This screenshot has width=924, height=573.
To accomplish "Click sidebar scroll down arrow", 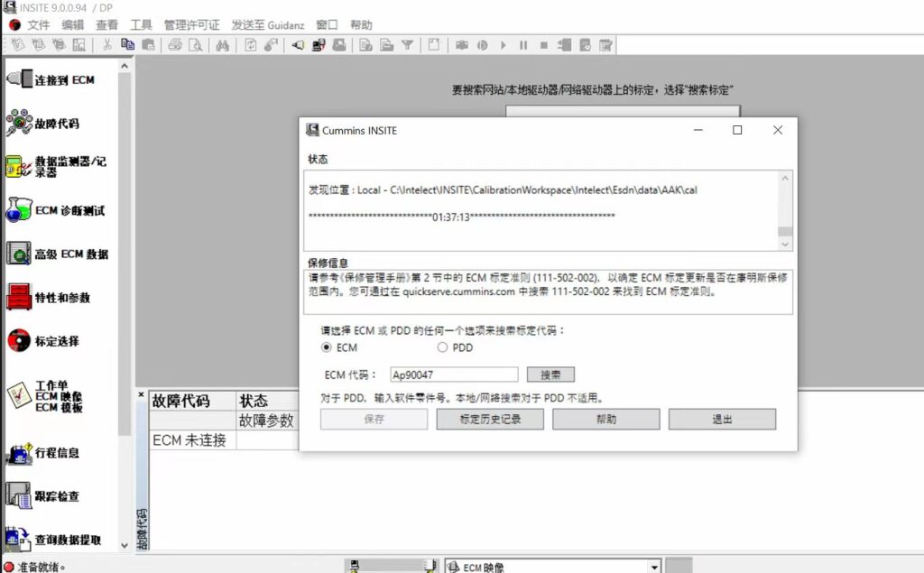I will tap(125, 545).
